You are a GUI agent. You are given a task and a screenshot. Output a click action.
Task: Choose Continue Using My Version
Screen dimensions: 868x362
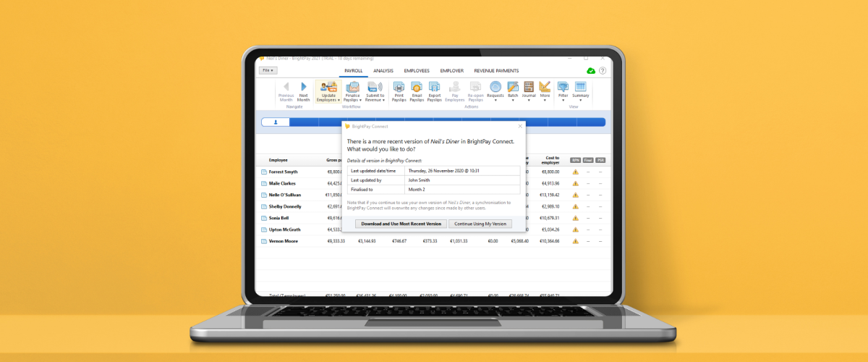(x=480, y=224)
